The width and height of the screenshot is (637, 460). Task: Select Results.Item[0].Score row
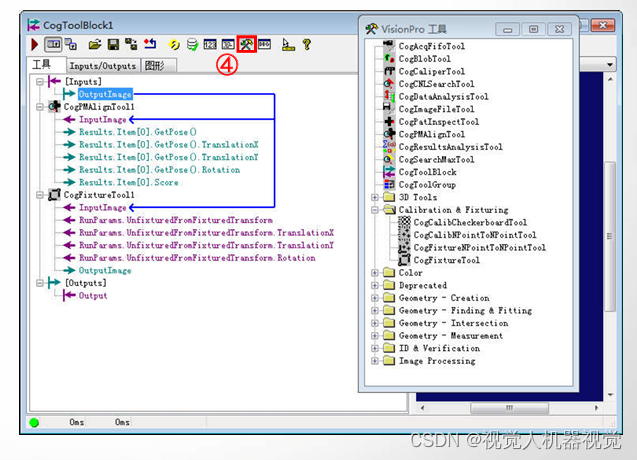(128, 182)
